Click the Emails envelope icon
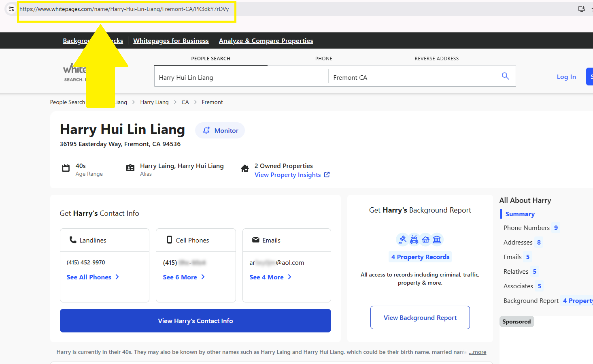593x364 pixels. pos(256,240)
